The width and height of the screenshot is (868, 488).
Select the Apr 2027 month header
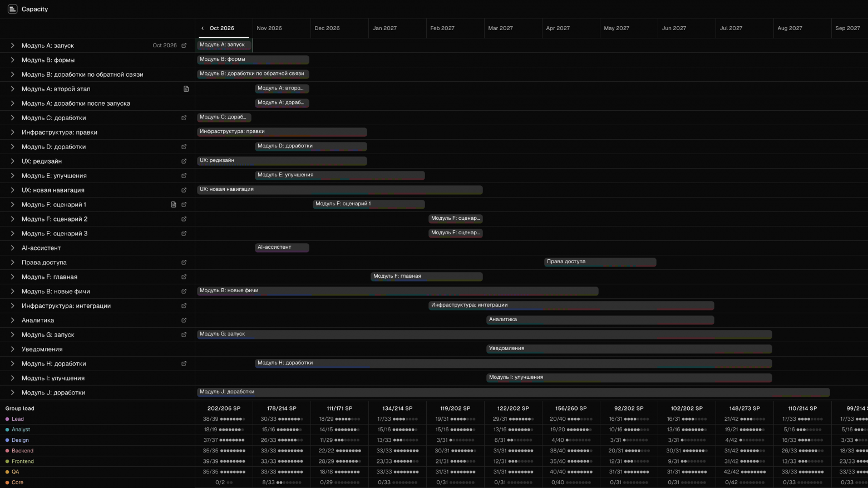point(558,28)
